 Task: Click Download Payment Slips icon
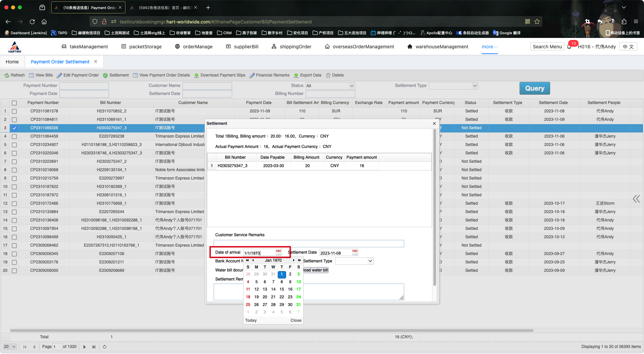pos(197,75)
